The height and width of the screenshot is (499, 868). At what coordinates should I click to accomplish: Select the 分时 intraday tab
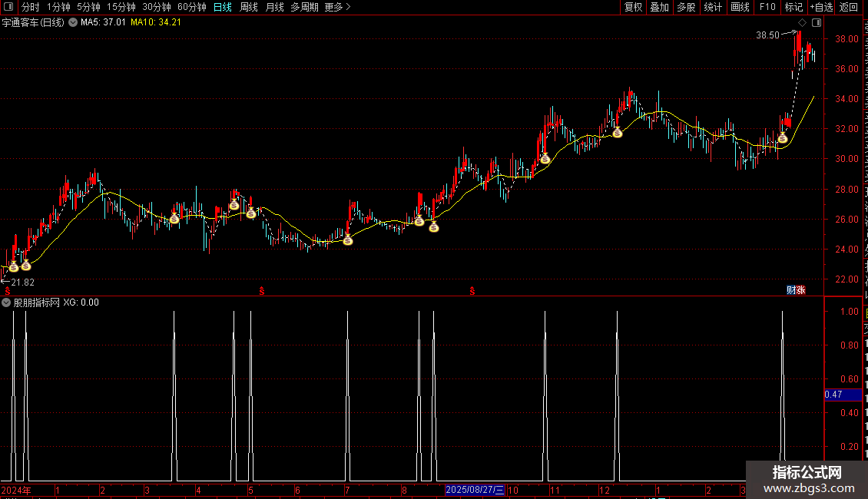click(31, 7)
